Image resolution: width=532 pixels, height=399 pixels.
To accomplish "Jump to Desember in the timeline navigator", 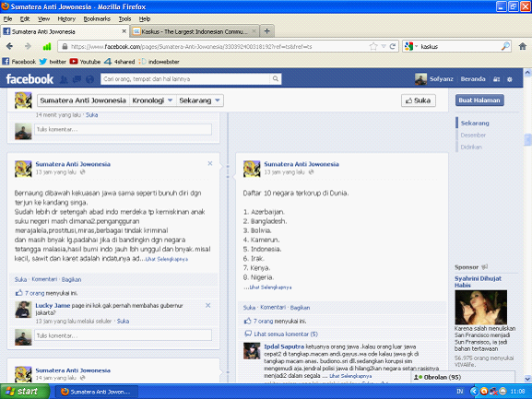I will (x=473, y=135).
